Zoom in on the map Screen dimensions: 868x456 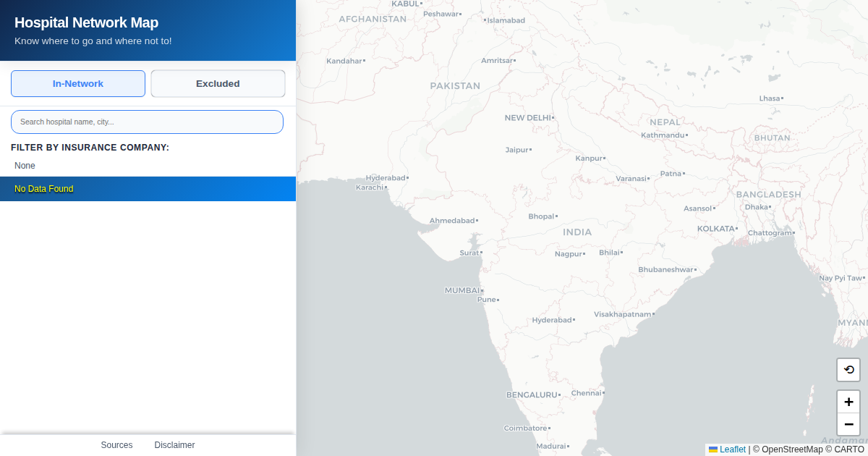tap(848, 402)
